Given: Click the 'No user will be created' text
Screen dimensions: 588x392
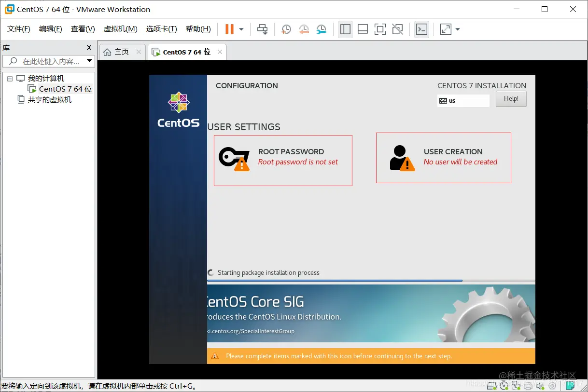Looking at the screenshot, I should pyautogui.click(x=461, y=162).
